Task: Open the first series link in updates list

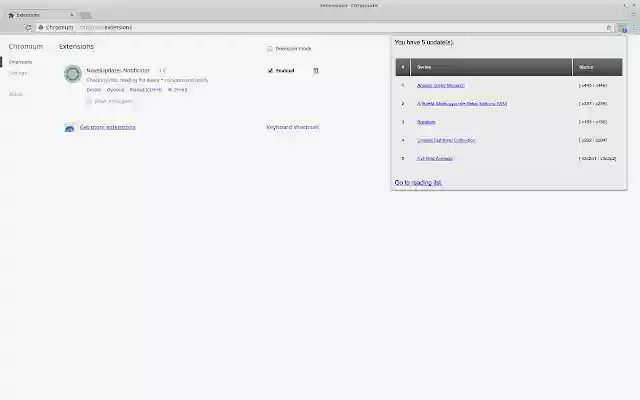Action: 440,85
